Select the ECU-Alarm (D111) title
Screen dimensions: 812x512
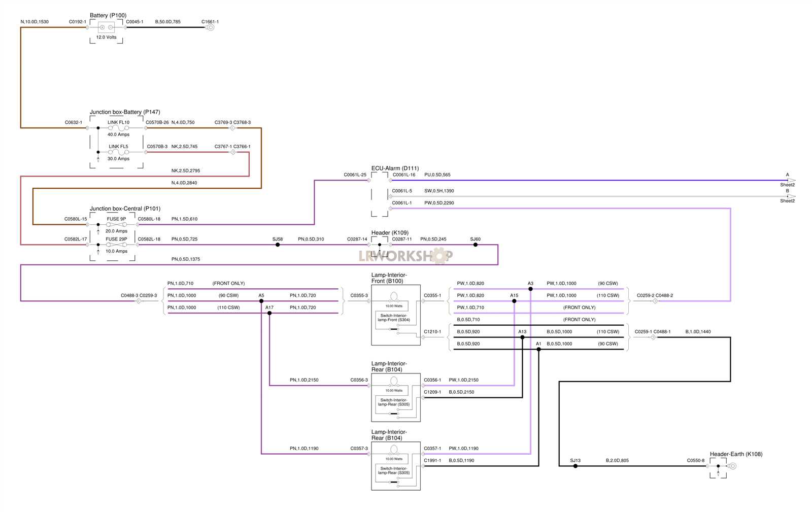[x=395, y=168]
